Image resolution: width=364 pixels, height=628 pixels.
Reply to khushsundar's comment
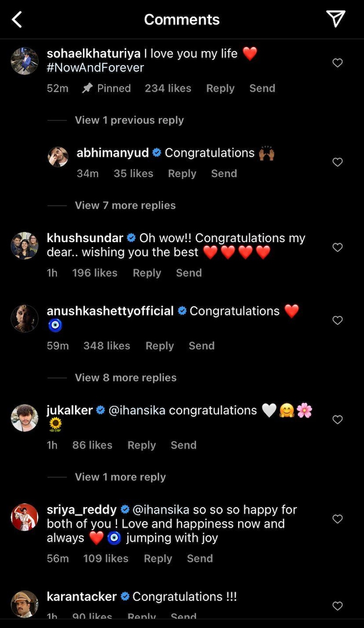point(147,273)
